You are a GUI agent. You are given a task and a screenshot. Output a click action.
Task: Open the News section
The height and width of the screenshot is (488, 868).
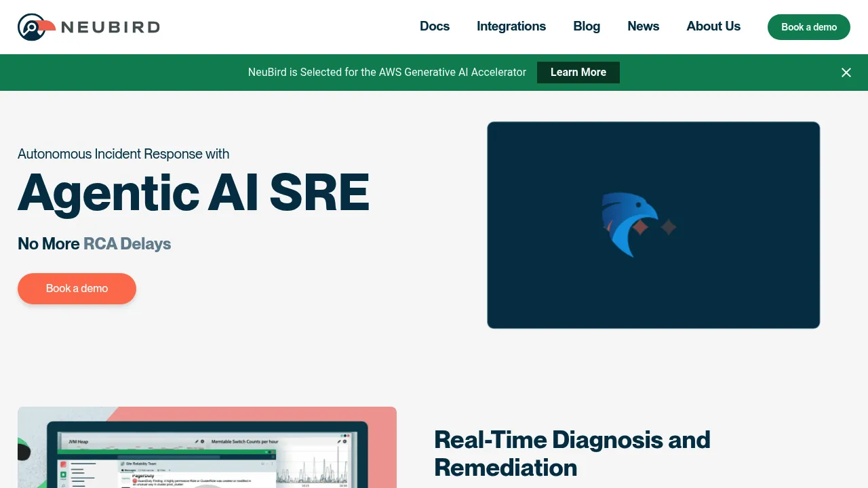tap(643, 26)
